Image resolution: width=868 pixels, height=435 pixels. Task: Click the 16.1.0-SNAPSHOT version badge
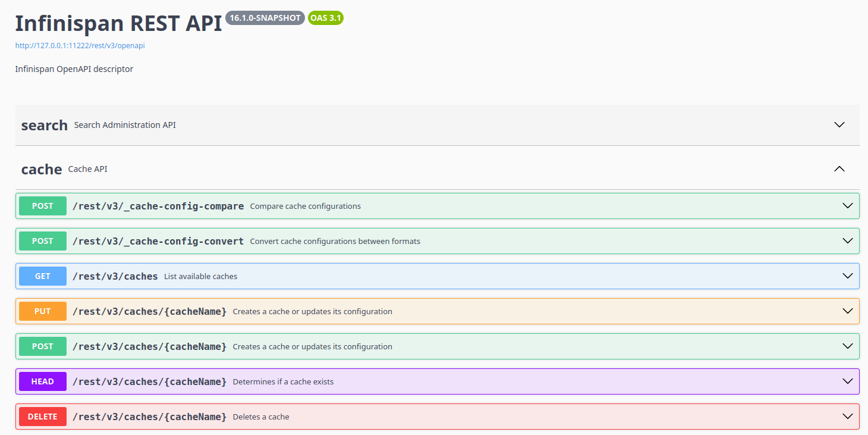pyautogui.click(x=265, y=18)
